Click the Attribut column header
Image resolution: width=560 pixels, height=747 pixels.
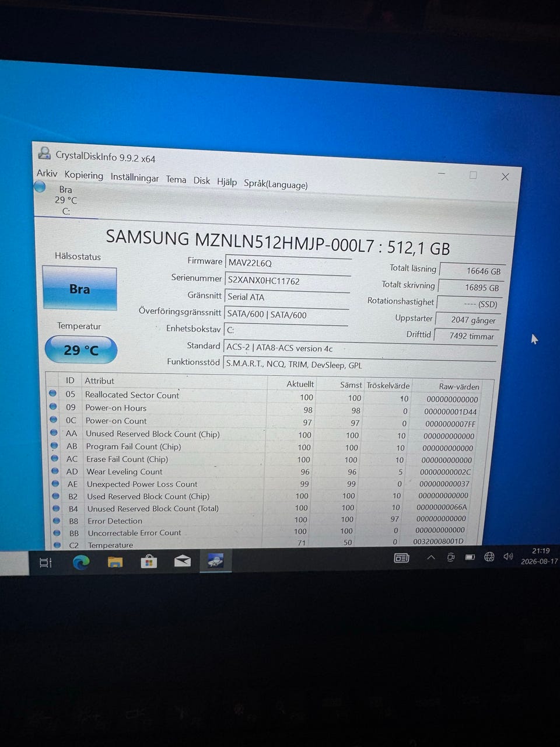pos(100,381)
